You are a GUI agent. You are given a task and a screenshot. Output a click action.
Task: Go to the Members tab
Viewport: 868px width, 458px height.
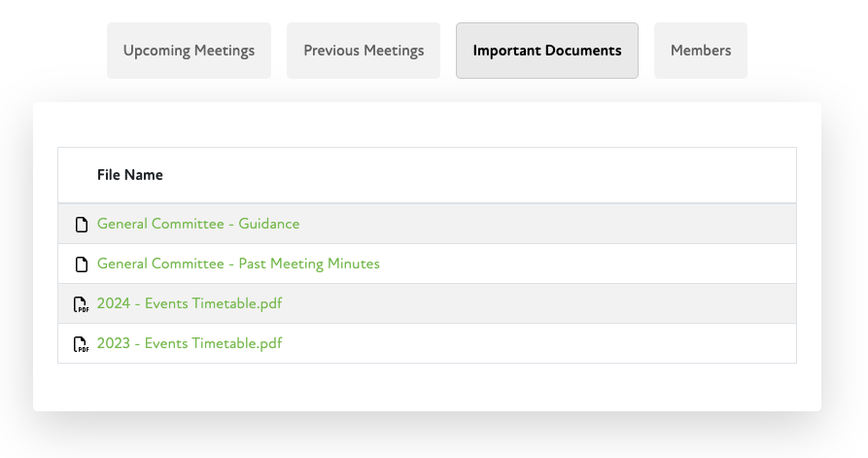point(700,51)
